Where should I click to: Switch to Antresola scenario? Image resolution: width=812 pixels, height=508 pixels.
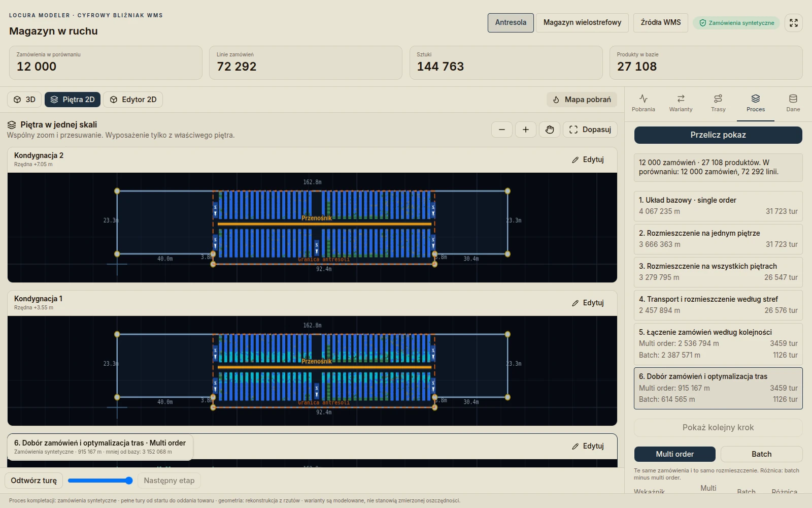(x=511, y=23)
